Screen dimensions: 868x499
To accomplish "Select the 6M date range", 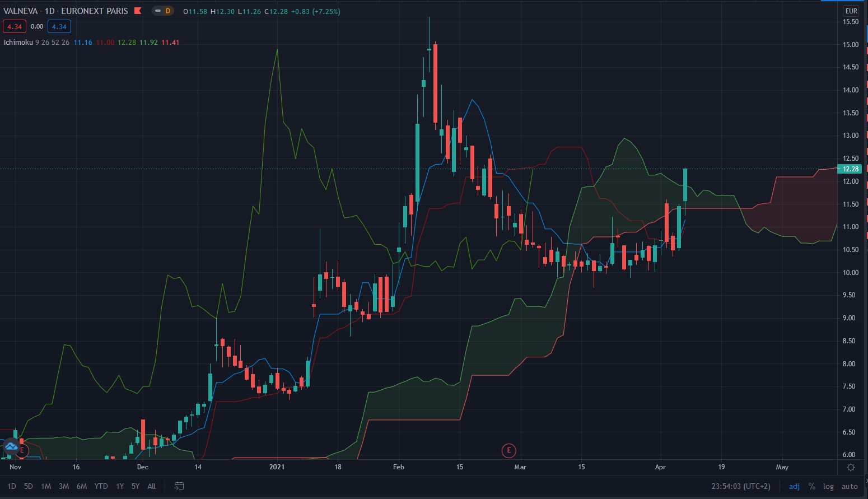I will [x=82, y=486].
